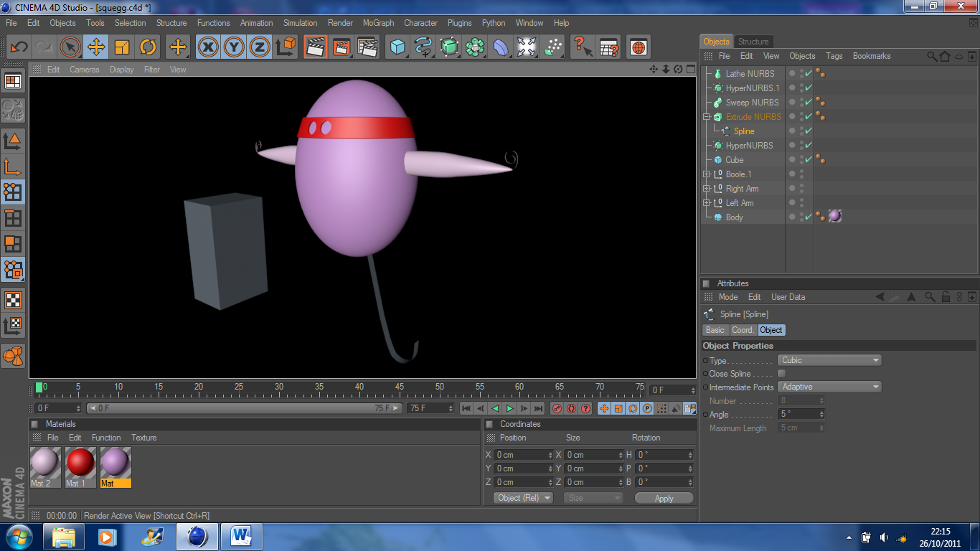Toggle the X-axis lock icon
Screen dimensions: 980x551
click(x=208, y=47)
